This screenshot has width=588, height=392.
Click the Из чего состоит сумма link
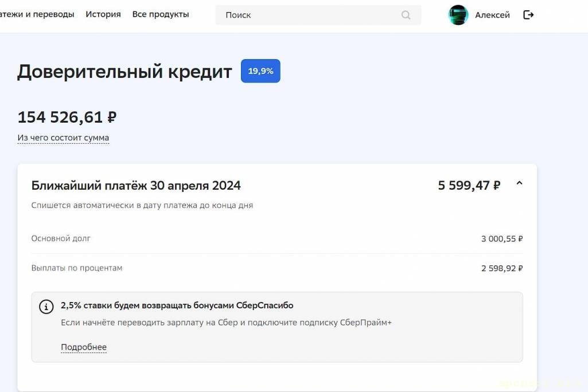(x=63, y=138)
